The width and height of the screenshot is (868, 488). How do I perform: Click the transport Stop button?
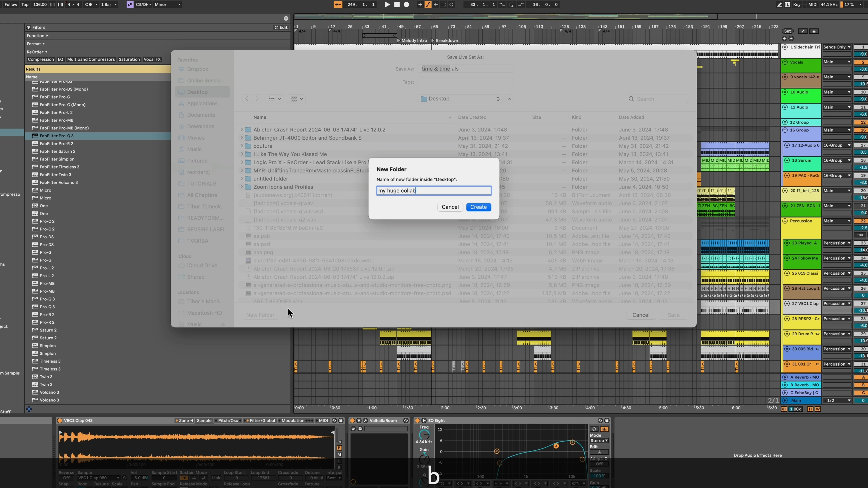coord(397,4)
